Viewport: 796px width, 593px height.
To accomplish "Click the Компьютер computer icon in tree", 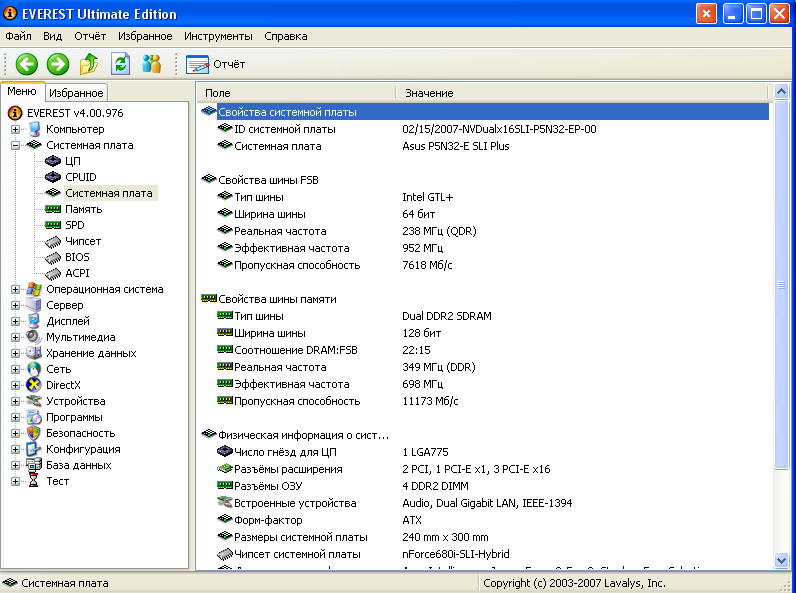I will 34,129.
